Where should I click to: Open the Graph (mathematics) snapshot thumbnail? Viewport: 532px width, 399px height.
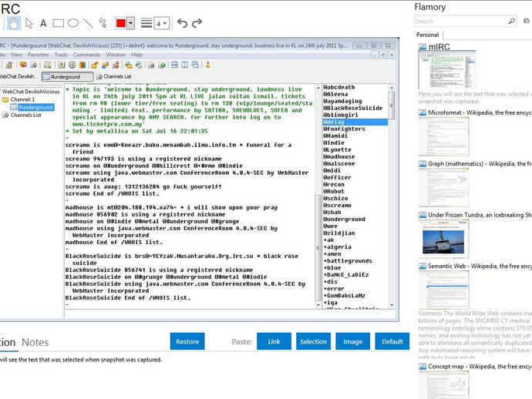444,187
